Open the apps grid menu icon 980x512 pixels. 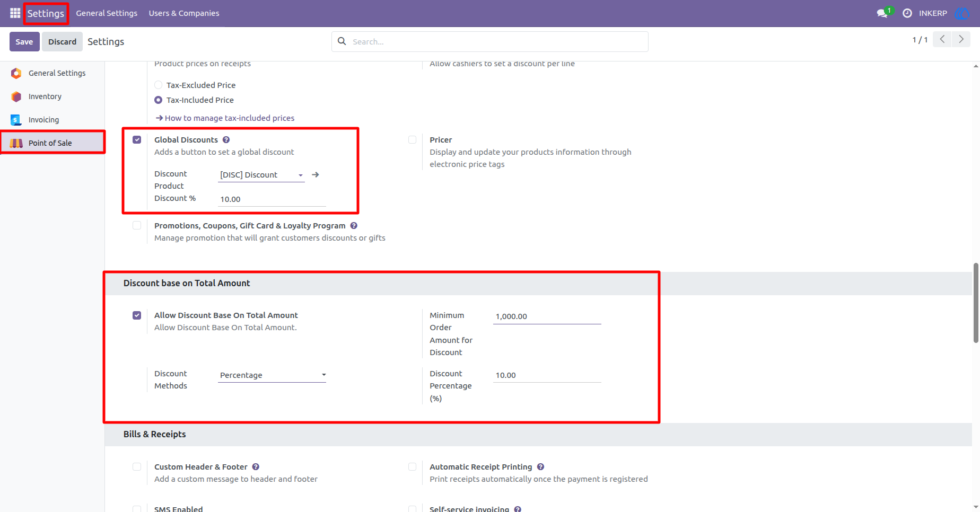pyautogui.click(x=15, y=13)
